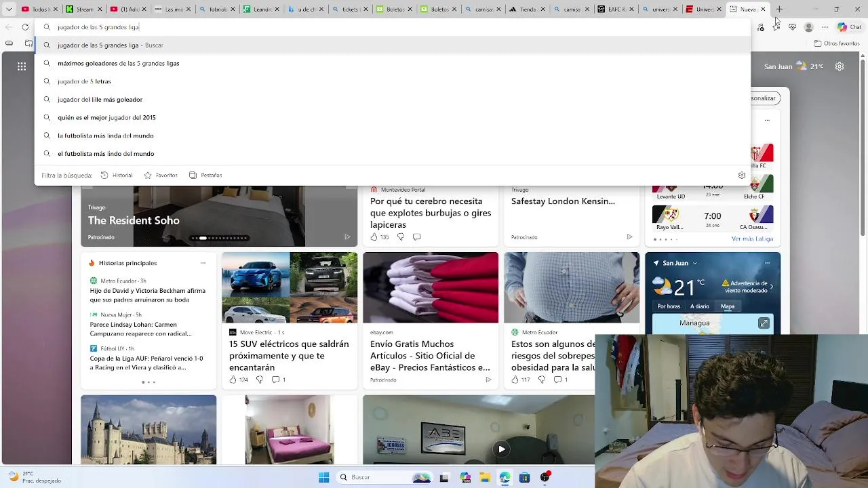Open Microsoft Store in the taskbar
Viewport: 868px width, 488px height.
[524, 477]
